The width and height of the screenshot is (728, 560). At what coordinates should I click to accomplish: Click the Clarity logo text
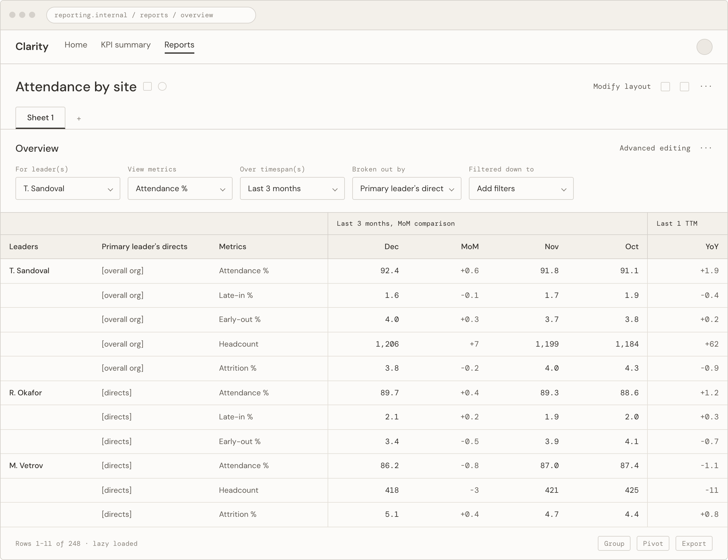32,46
